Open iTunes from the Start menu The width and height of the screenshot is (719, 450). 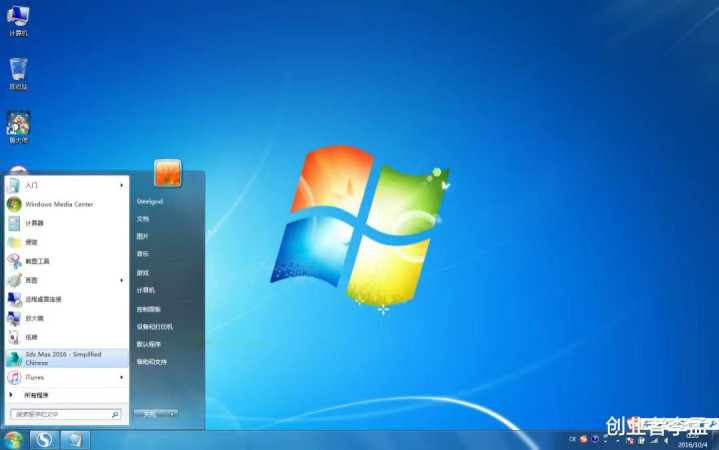click(66, 378)
